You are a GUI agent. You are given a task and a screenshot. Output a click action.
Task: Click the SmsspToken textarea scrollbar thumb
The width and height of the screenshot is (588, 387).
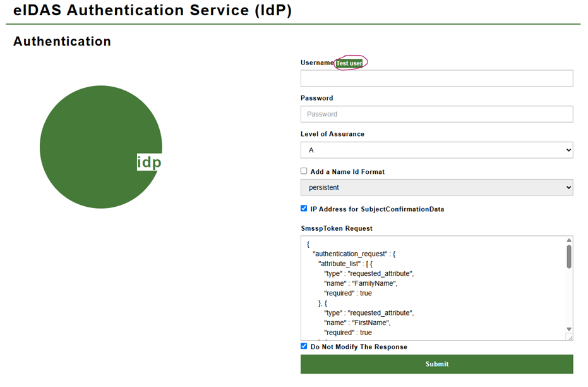click(x=569, y=257)
